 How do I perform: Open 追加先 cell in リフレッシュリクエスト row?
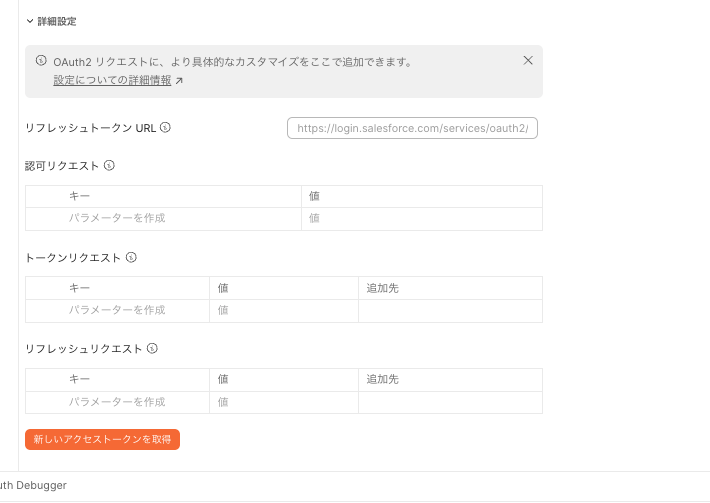coord(451,402)
